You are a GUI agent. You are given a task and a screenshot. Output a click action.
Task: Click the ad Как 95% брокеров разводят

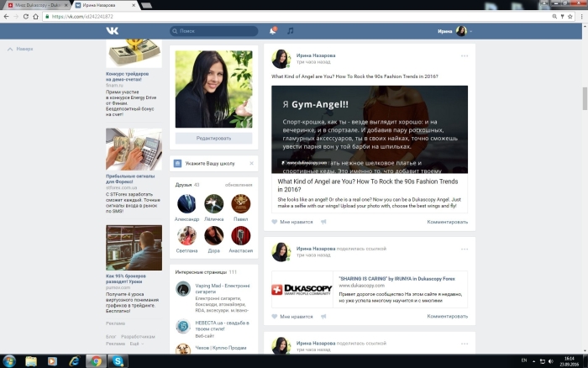[x=126, y=279]
